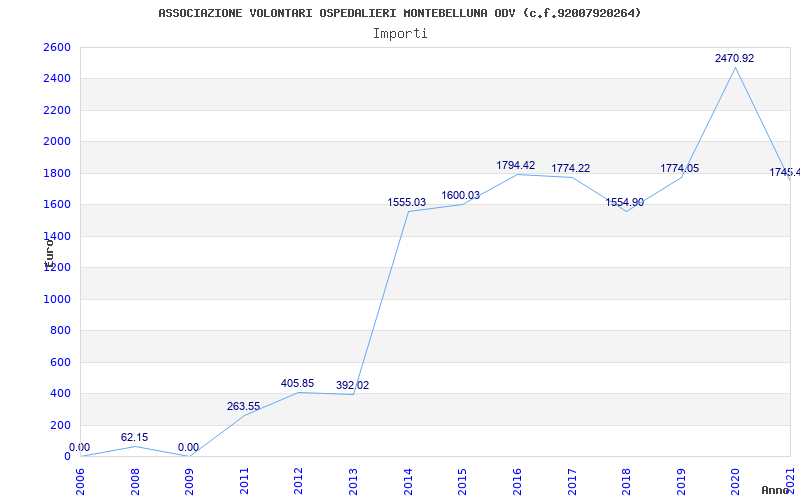Screen dimensions: 800x500
Task: Click the 2015 year axis label
Action: [x=462, y=482]
